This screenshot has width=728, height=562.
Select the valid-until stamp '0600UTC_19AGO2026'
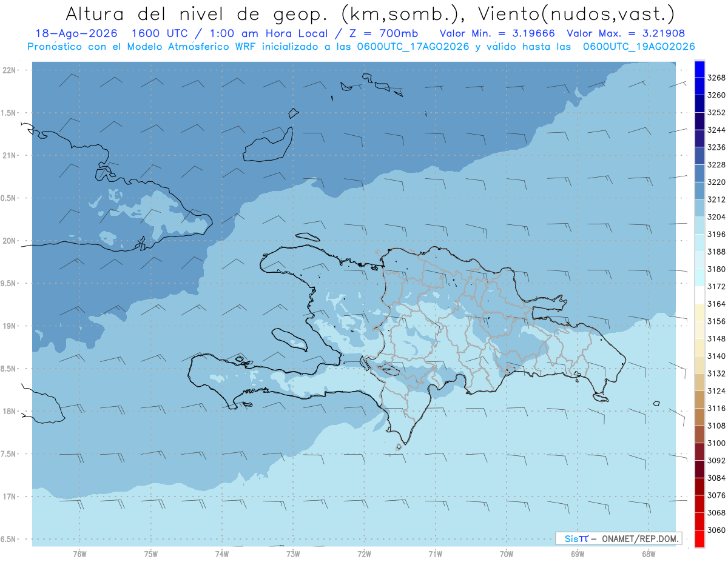coord(639,47)
